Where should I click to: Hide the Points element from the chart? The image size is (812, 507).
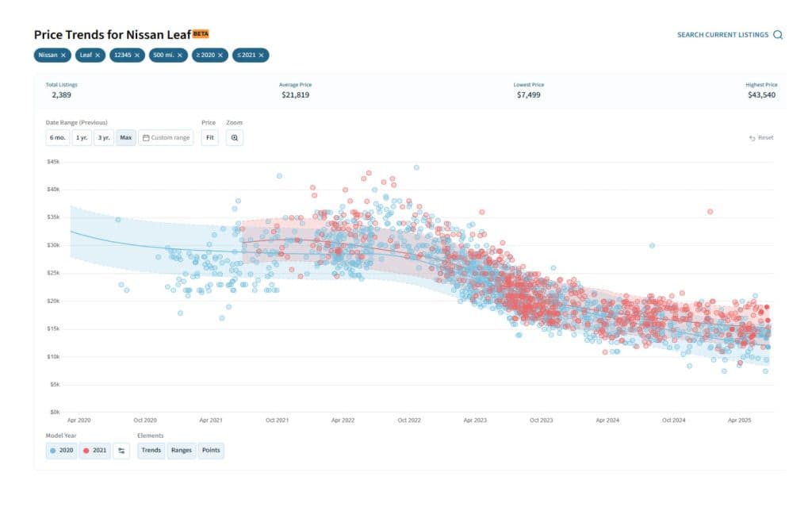[x=211, y=450]
